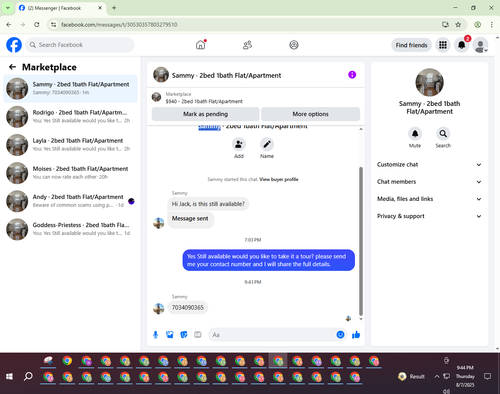Expand Chat members section
500x394 pixels.
click(429, 182)
